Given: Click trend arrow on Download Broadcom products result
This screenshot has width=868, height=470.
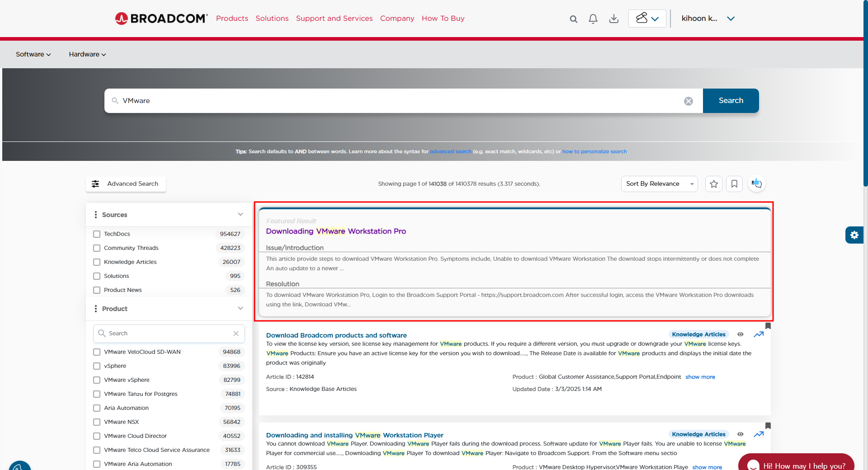Looking at the screenshot, I should [x=759, y=334].
